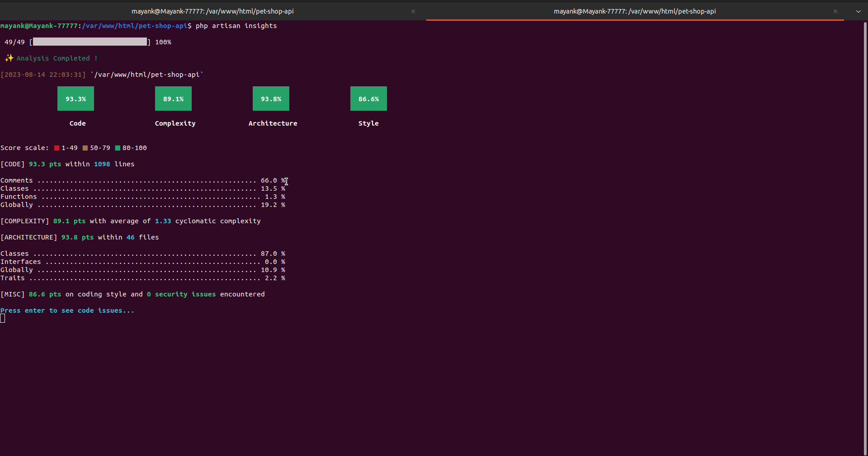This screenshot has width=868, height=456.
Task: Click the red 1-49 score scale square
Action: (56, 148)
